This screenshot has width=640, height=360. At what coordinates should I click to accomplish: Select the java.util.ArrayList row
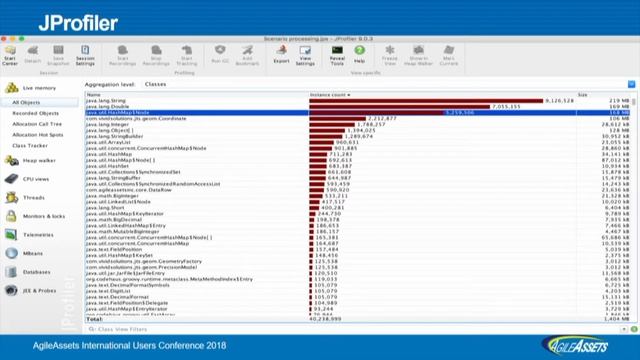coord(358,142)
